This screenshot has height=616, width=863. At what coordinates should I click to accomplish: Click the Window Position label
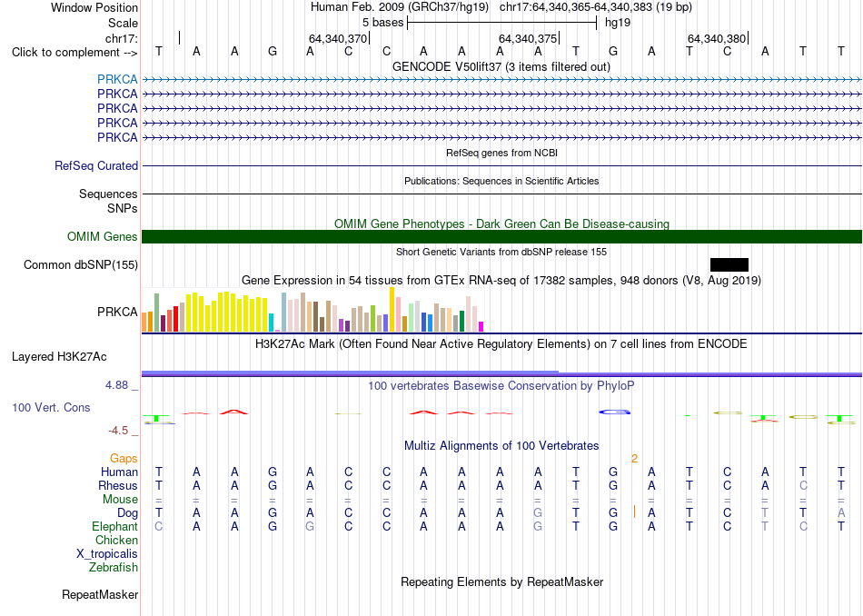coord(94,7)
